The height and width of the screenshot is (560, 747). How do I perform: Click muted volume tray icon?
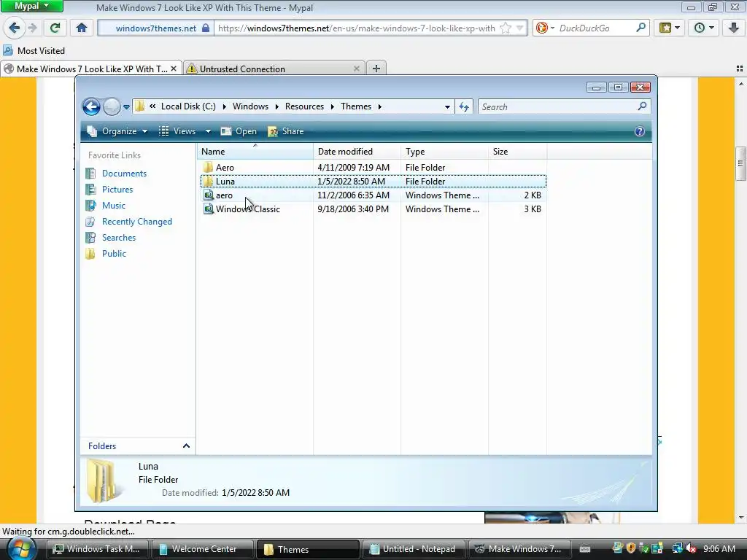(692, 549)
